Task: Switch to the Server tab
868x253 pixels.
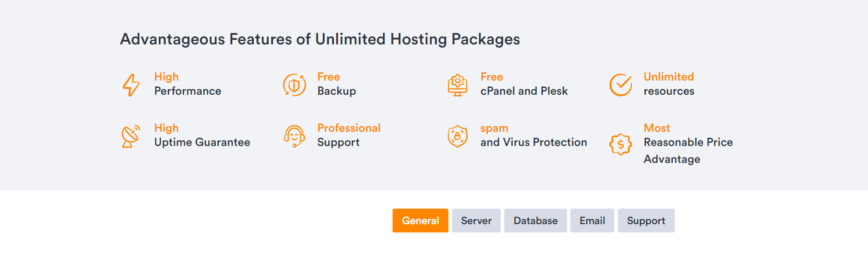Action: 476,221
